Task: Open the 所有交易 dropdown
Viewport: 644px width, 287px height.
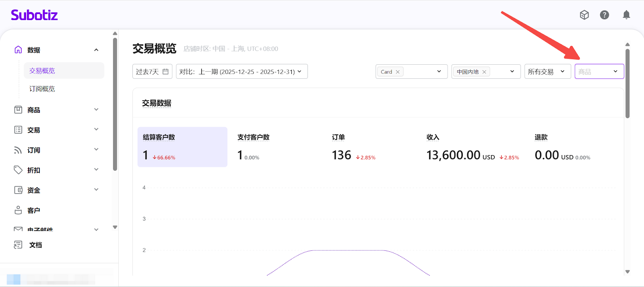Action: coord(547,72)
